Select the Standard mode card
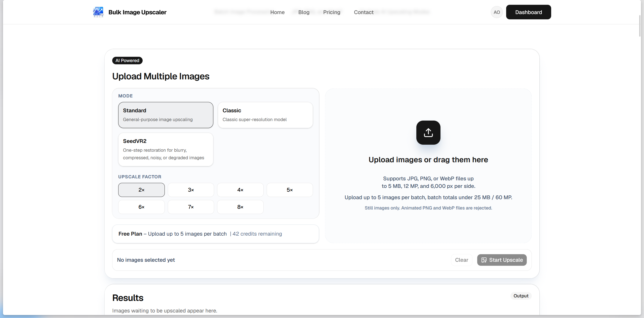The height and width of the screenshot is (318, 644). 166,115
